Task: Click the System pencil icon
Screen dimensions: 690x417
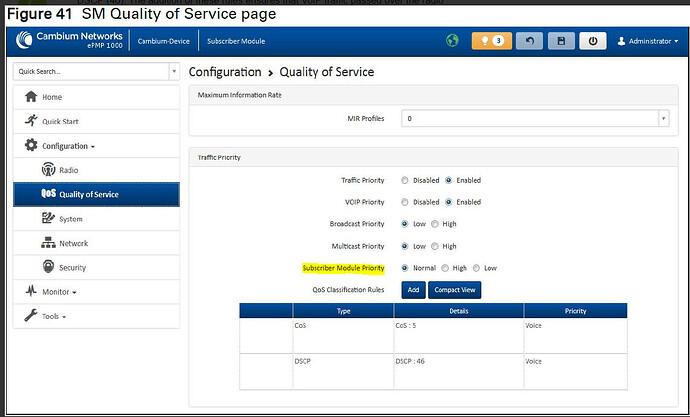Action: tap(48, 218)
